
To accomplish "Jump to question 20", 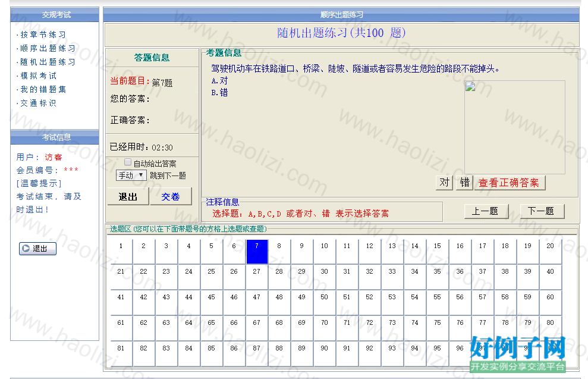I will coord(551,252).
